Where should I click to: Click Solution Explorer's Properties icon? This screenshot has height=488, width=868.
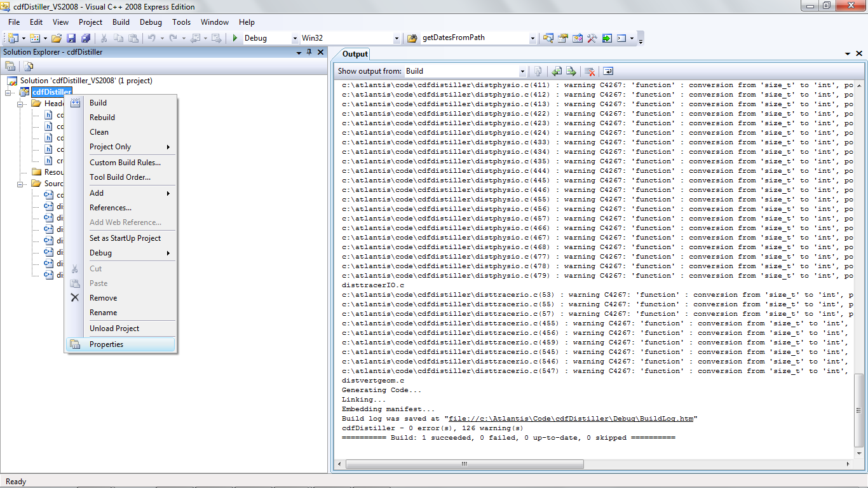click(x=10, y=66)
